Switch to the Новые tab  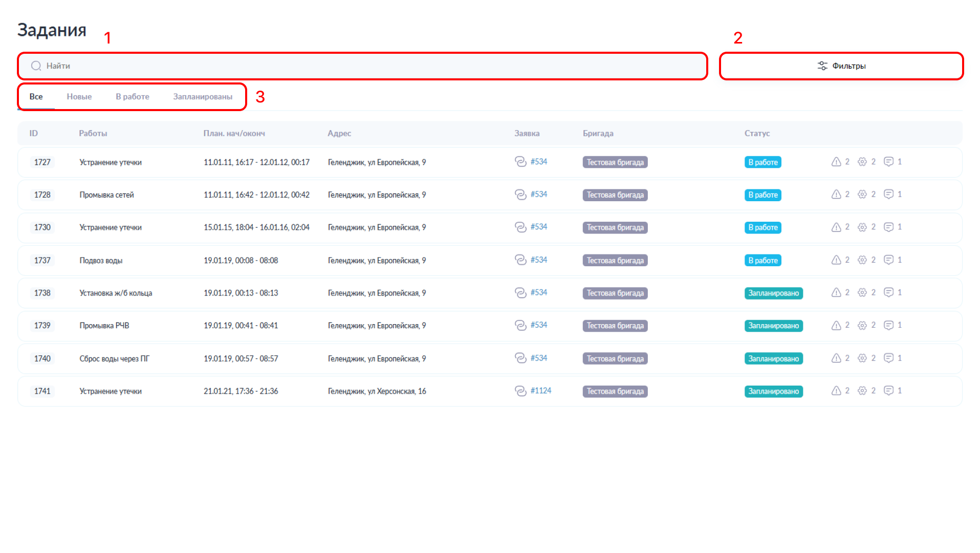[x=79, y=97]
